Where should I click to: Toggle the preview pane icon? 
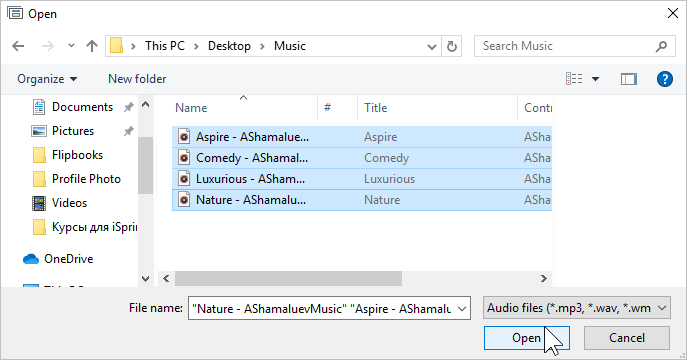click(629, 79)
